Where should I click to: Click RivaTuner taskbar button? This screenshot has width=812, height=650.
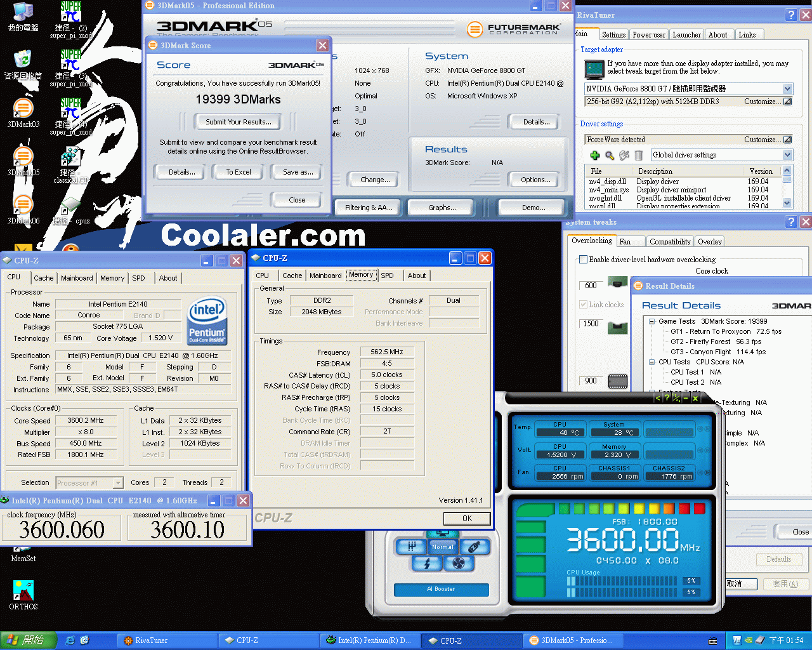tap(167, 640)
